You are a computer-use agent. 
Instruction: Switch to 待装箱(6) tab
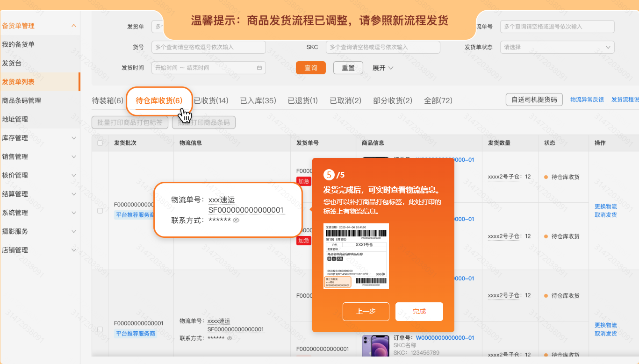108,100
